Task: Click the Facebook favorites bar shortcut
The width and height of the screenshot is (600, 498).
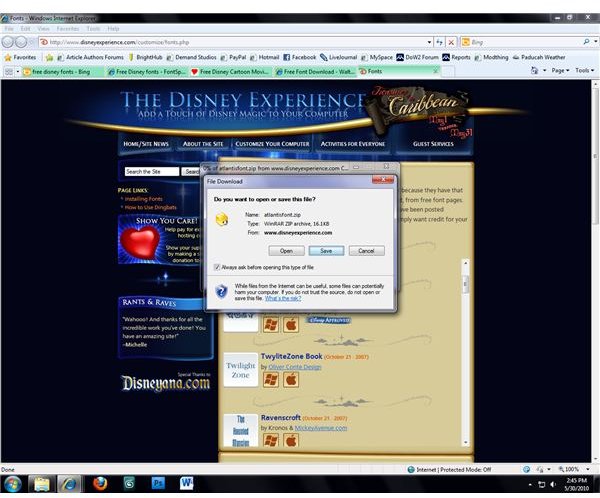Action: 300,57
